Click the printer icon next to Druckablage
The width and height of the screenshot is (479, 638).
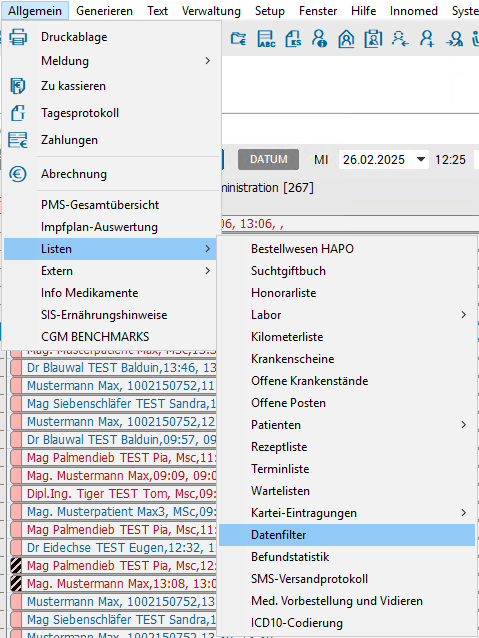coord(18,37)
